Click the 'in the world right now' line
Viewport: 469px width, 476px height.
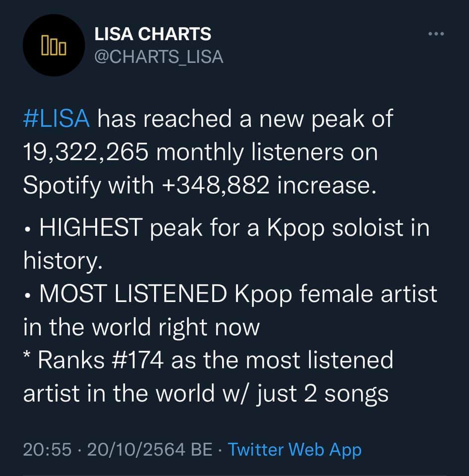pyautogui.click(x=141, y=327)
